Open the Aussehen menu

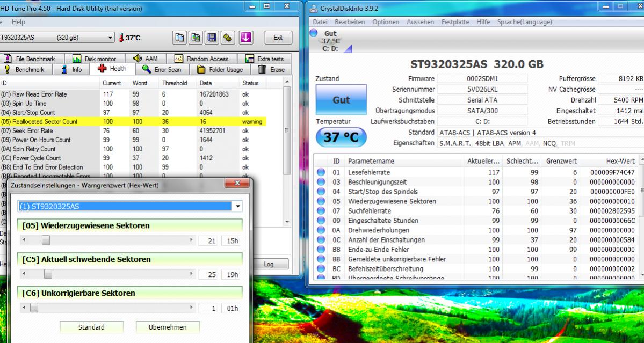[x=420, y=22]
